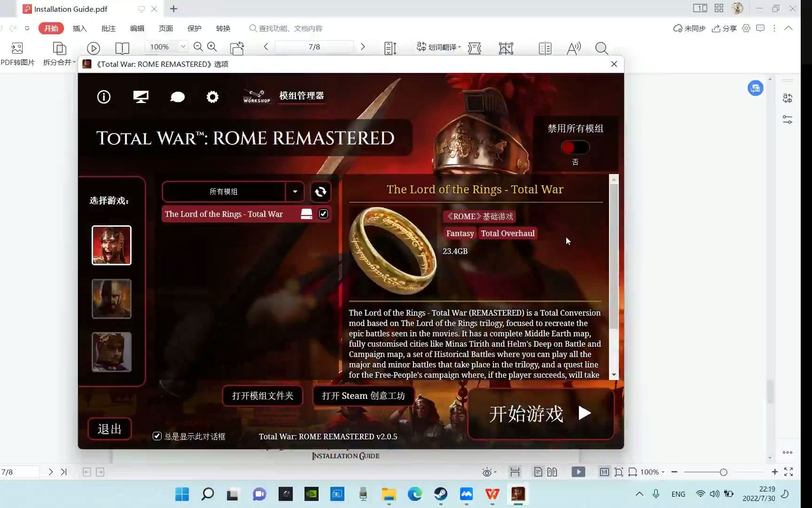Select the second game thumbnail
This screenshot has width=812, height=508.
pyautogui.click(x=111, y=299)
